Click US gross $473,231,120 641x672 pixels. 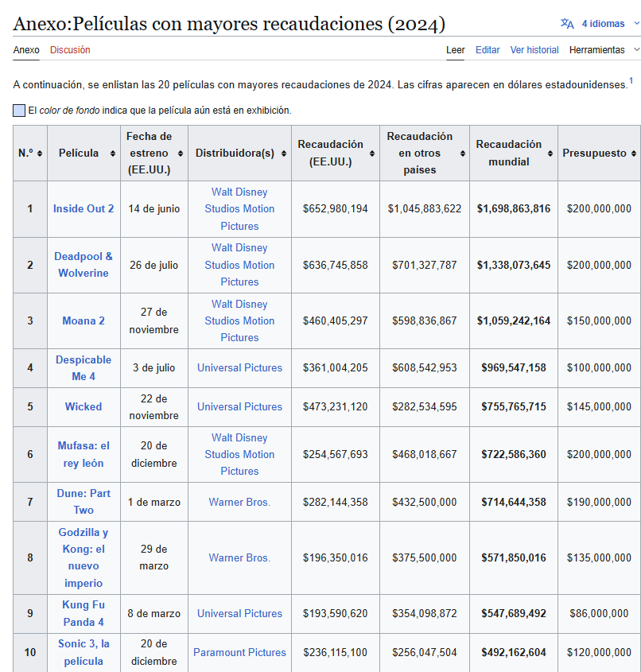(x=336, y=406)
